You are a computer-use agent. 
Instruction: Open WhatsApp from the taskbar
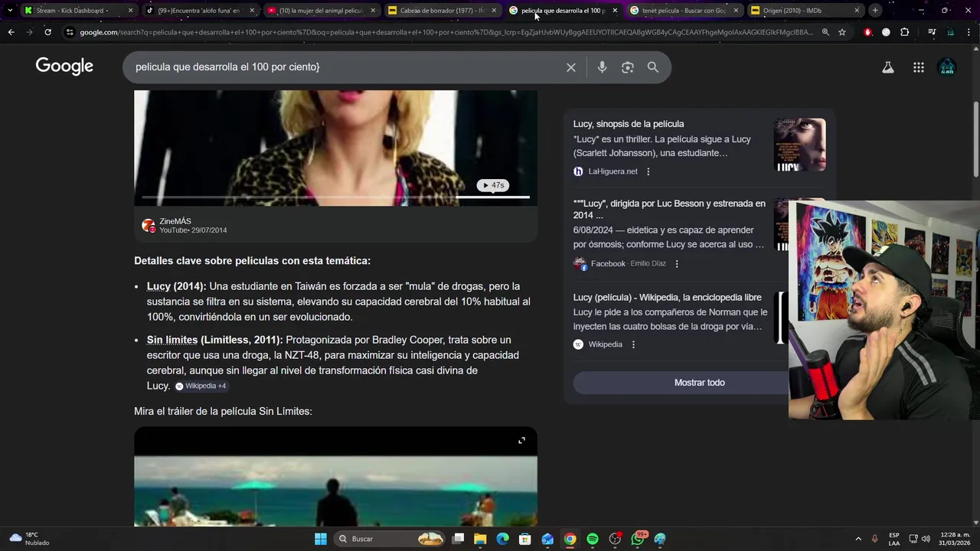pos(638,539)
